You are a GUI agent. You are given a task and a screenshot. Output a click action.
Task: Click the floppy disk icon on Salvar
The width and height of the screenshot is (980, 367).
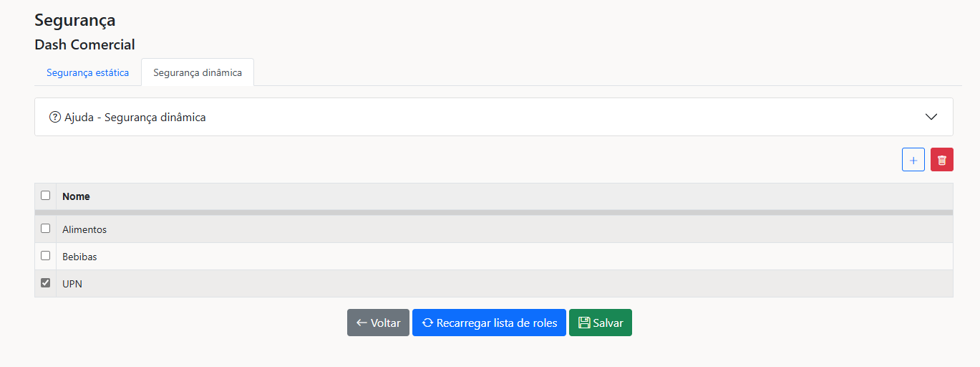pos(584,323)
